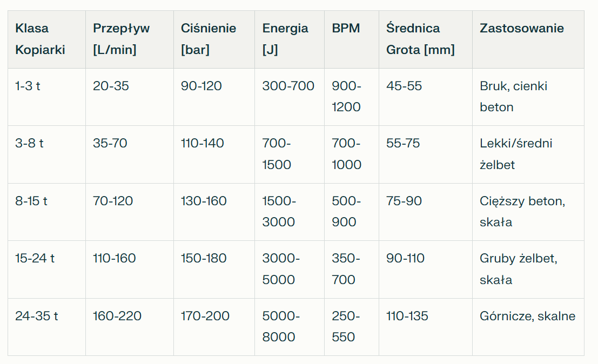
Task: Select the Ciśnienie [bar] header cell
Action: coord(209,39)
